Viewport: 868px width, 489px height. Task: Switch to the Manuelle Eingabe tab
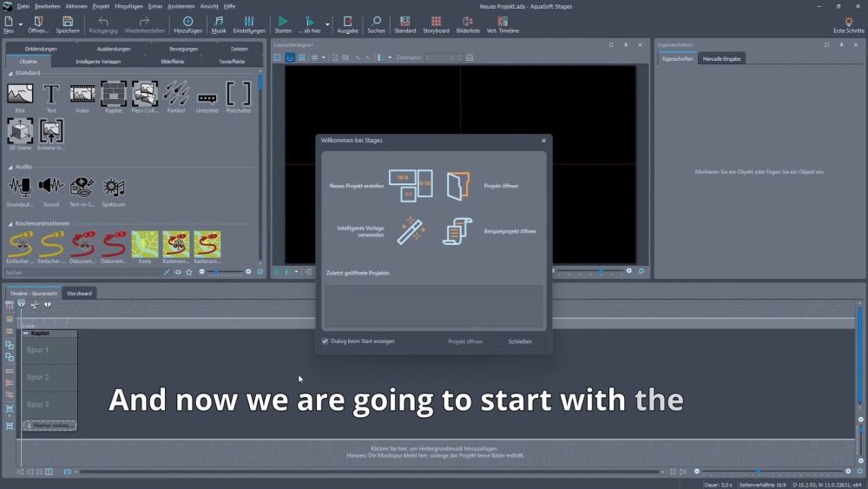(721, 59)
